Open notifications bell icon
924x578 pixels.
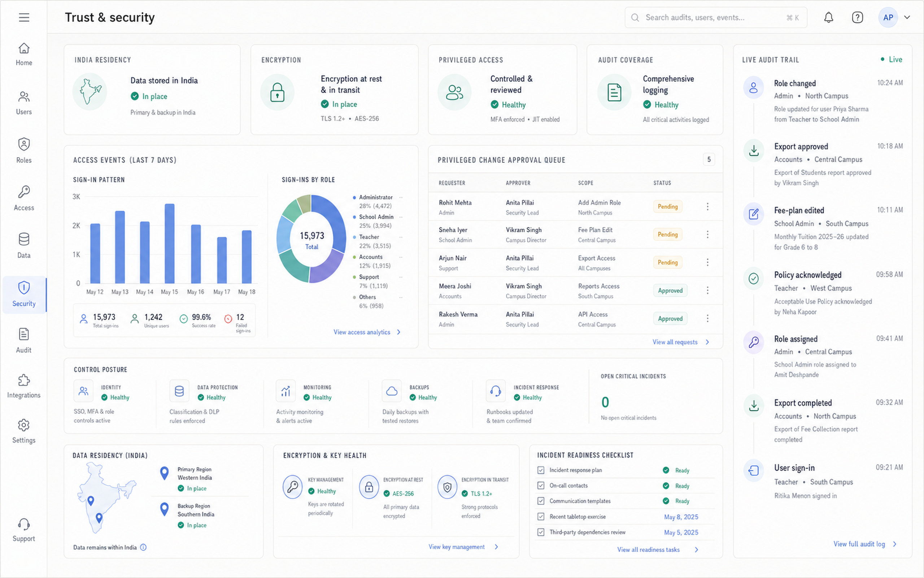pyautogui.click(x=828, y=18)
